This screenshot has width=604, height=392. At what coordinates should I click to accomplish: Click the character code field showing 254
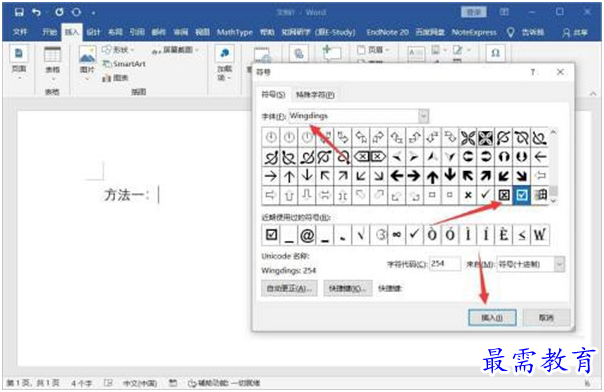445,264
